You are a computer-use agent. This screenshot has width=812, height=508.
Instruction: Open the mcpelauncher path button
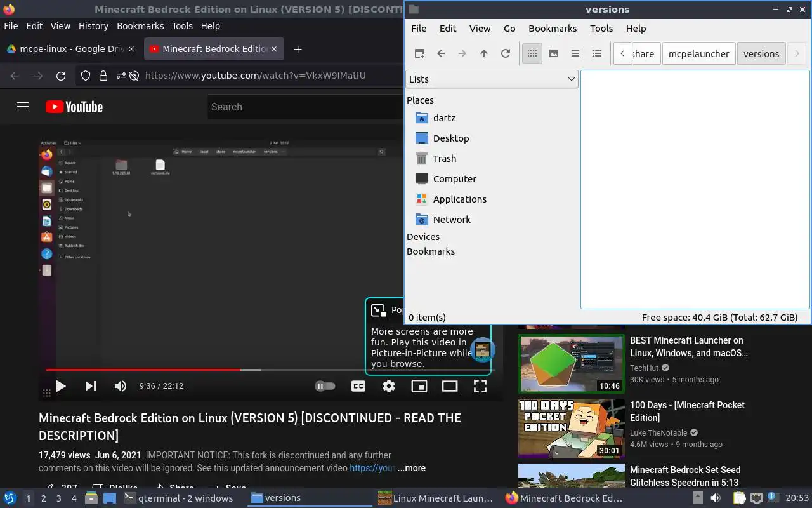click(x=698, y=53)
